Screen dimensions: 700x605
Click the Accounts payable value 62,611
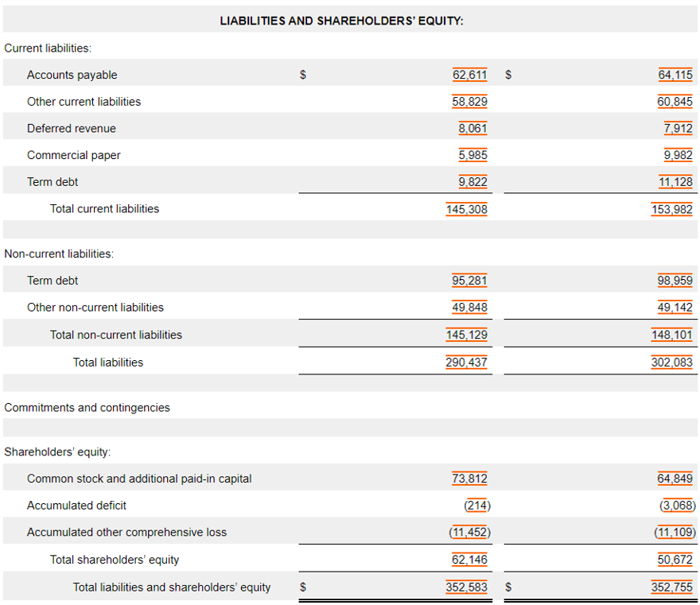469,75
